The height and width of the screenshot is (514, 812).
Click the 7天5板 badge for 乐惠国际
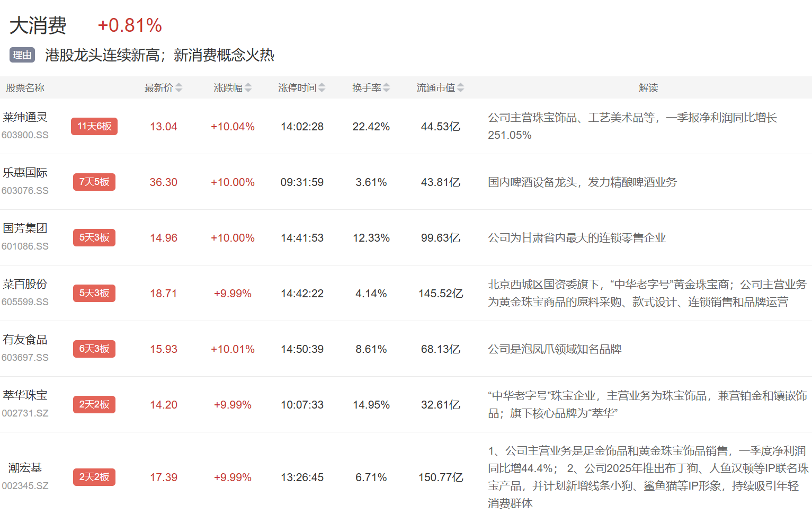pyautogui.click(x=94, y=182)
